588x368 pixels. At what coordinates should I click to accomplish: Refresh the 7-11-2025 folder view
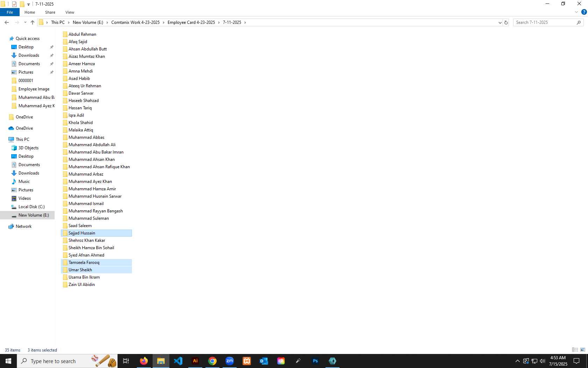click(506, 22)
